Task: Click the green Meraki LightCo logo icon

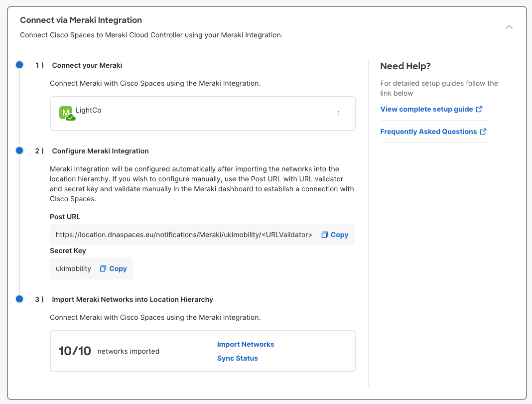Action: tap(67, 113)
